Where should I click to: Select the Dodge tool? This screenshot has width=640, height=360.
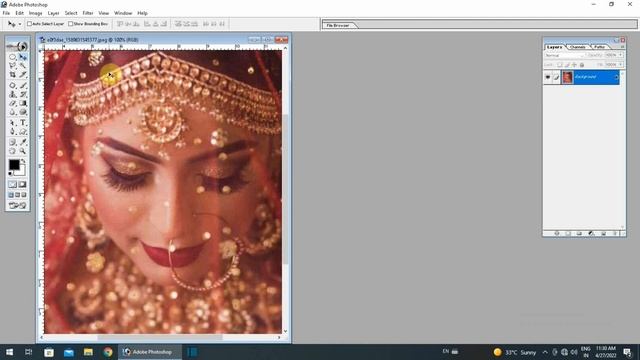coord(23,112)
